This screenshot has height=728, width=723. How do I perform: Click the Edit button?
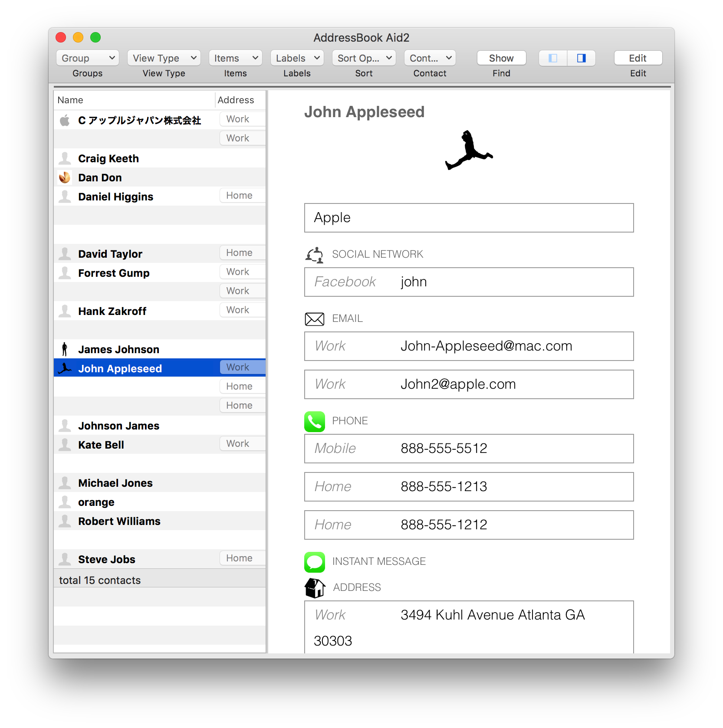(638, 58)
